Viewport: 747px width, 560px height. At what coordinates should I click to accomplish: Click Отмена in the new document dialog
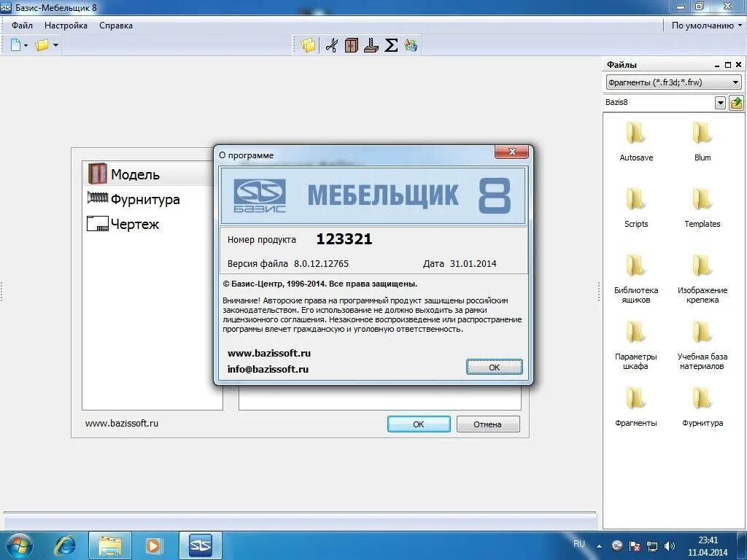488,424
